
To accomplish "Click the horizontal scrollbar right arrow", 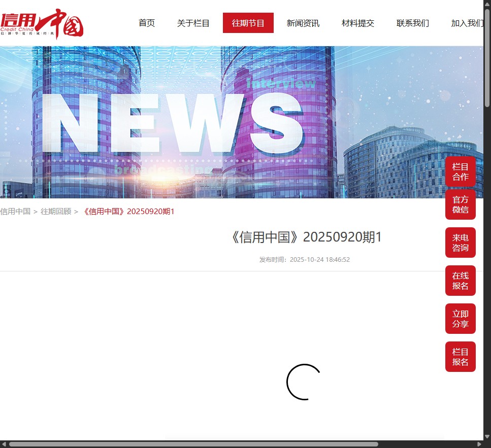I will pos(479,444).
